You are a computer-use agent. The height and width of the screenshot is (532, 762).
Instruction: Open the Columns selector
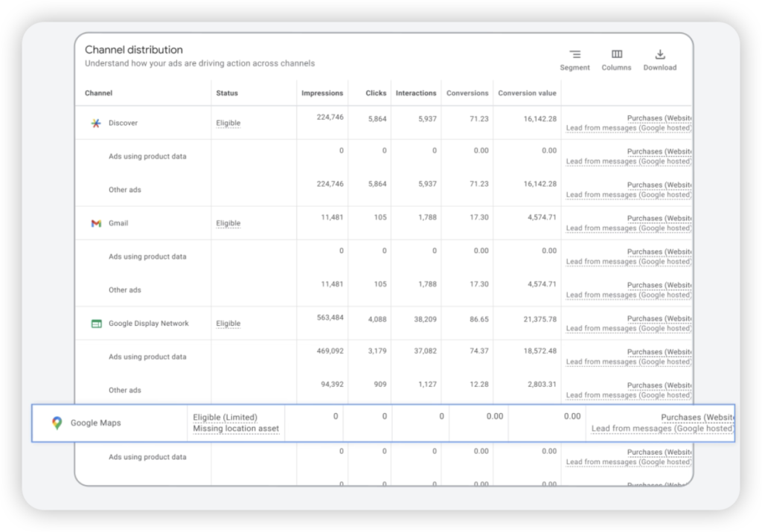point(616,60)
